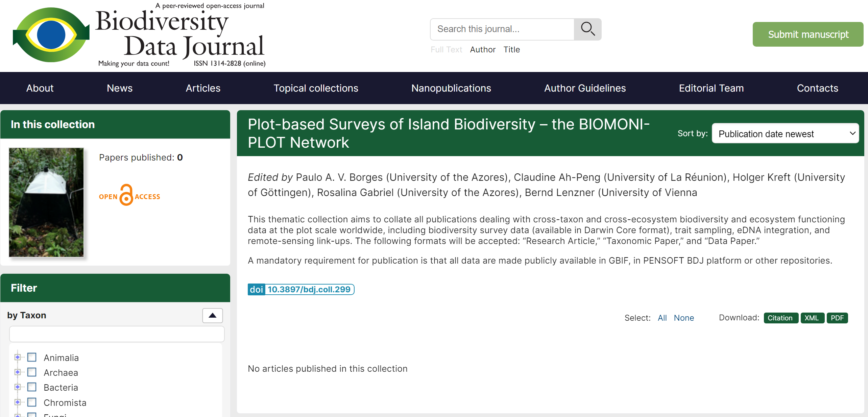Check the Animalia checkbox

coord(32,357)
